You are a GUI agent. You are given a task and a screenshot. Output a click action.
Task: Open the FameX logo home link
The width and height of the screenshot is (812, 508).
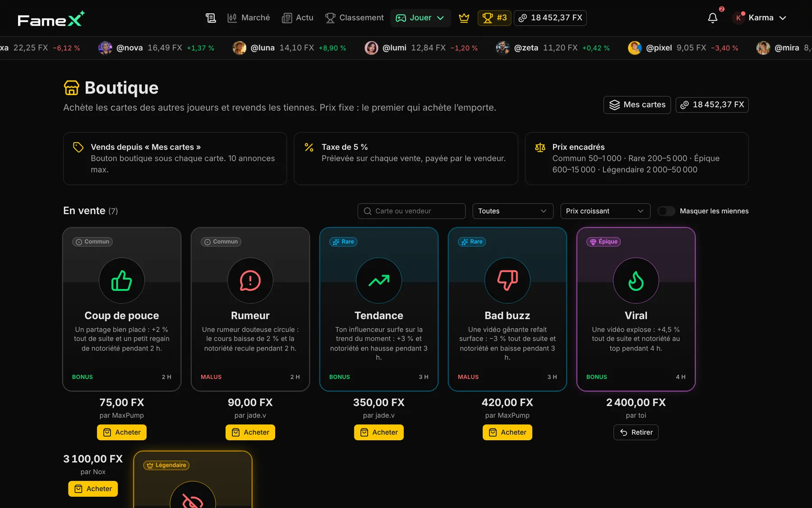(x=51, y=19)
